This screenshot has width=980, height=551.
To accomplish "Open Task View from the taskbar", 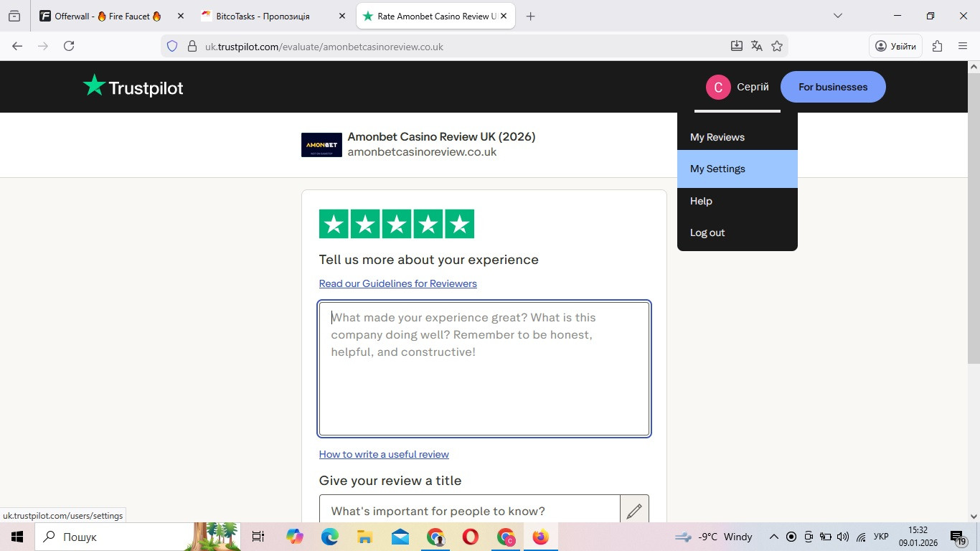I will [x=258, y=537].
